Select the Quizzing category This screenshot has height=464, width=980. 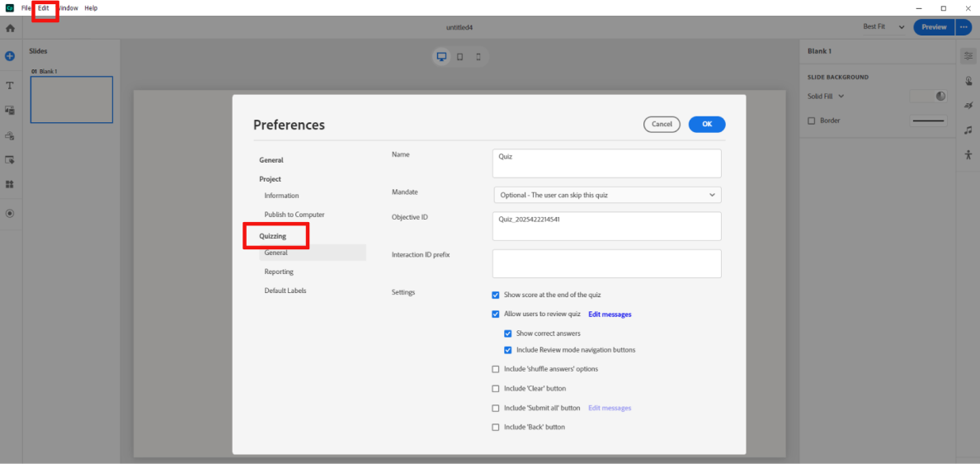click(x=272, y=236)
